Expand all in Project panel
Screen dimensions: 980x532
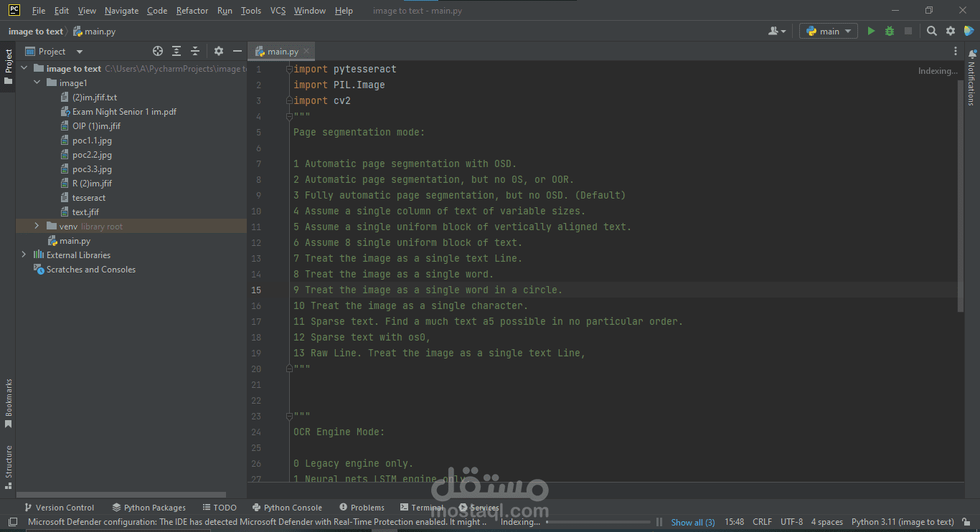[176, 51]
